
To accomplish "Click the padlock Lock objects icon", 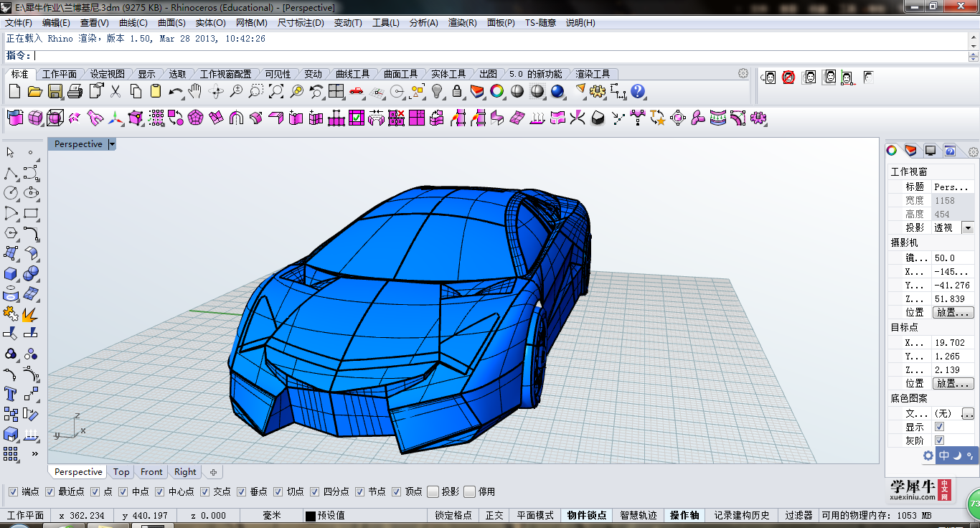I will pos(457,91).
